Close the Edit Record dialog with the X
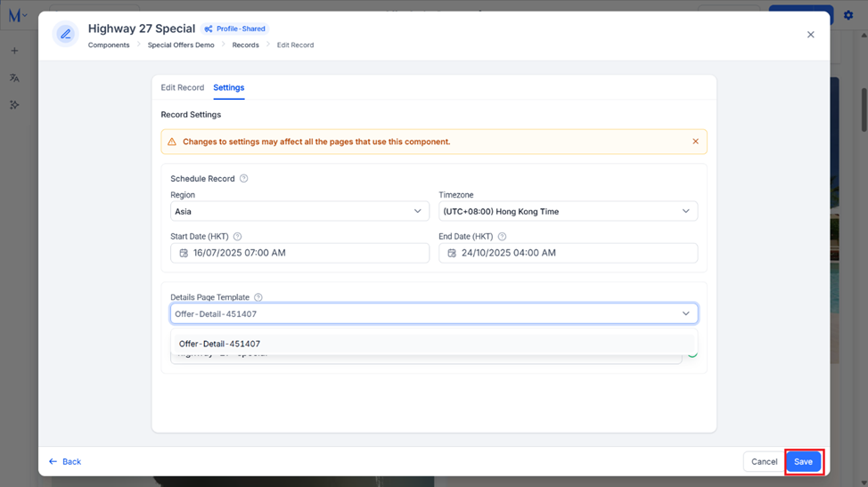Viewport: 868px width, 487px height. [810, 35]
